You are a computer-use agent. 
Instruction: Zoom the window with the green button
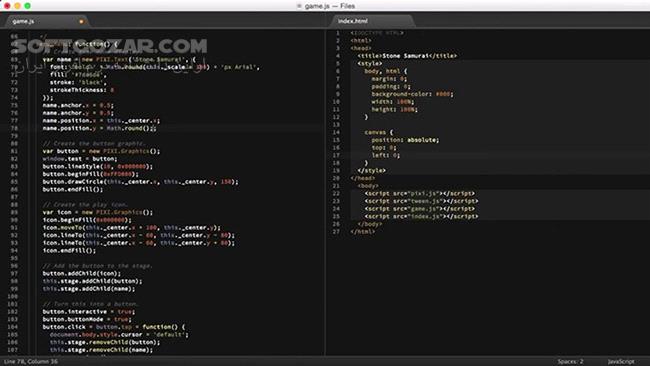coord(27,6)
